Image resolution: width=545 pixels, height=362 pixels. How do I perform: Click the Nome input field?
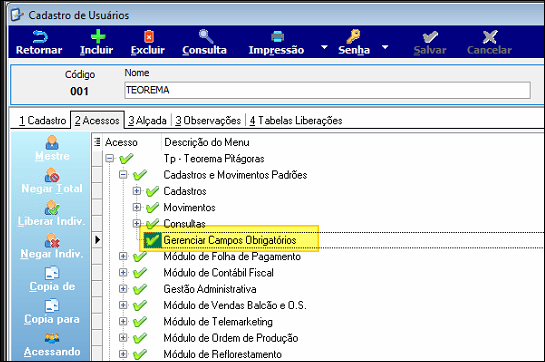(x=327, y=90)
